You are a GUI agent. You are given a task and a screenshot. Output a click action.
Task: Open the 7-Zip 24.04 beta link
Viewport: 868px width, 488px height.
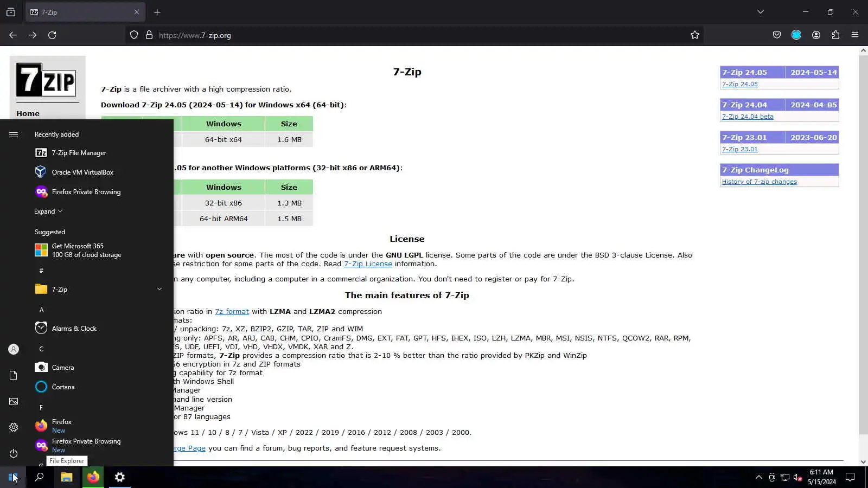[748, 117]
